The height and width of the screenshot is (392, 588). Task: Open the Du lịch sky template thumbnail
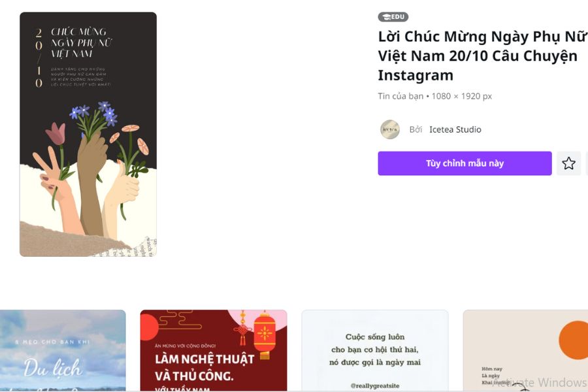click(63, 350)
